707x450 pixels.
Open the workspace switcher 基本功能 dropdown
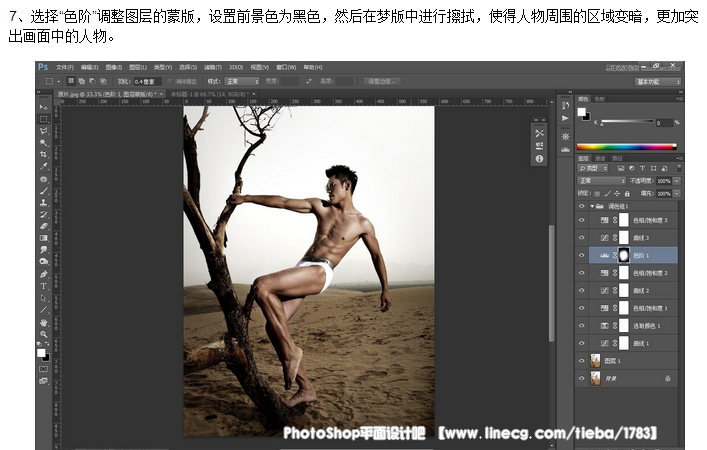point(658,82)
